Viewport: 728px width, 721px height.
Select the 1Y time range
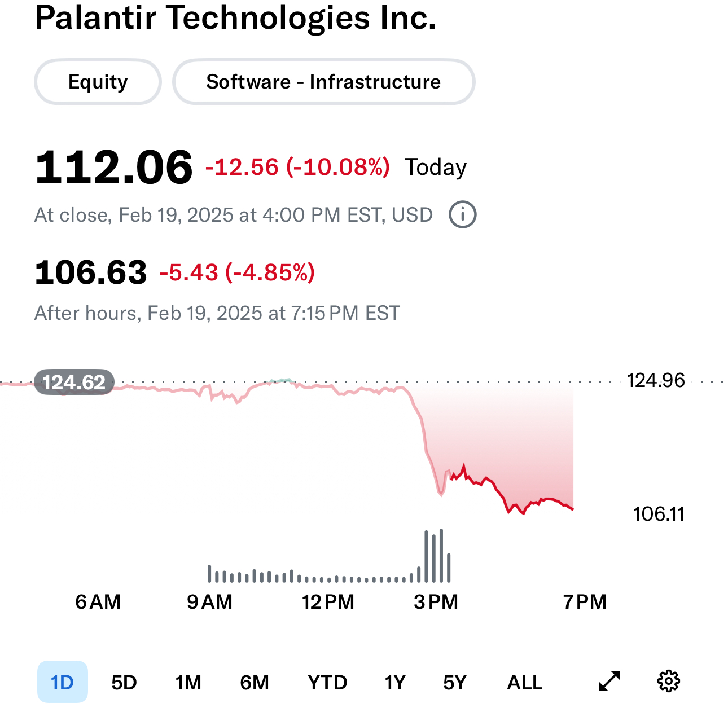point(395,683)
